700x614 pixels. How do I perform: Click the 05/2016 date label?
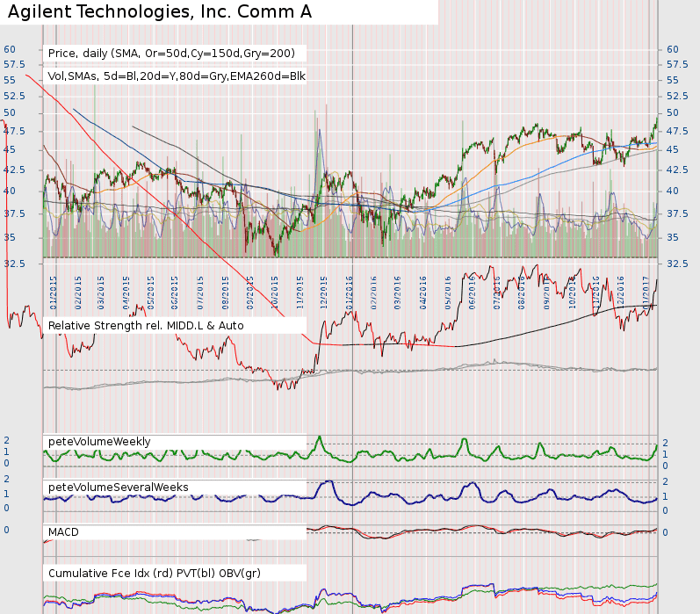[x=448, y=293]
